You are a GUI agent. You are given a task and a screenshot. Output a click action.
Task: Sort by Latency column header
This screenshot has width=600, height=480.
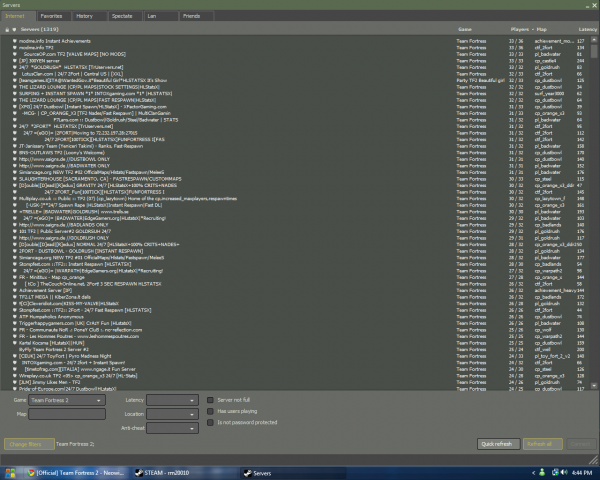(x=587, y=29)
